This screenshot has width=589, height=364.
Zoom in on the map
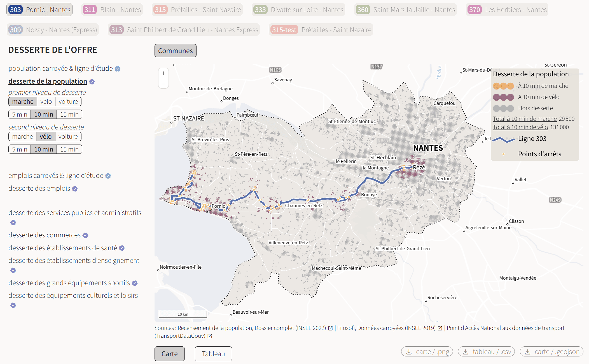[x=163, y=73]
